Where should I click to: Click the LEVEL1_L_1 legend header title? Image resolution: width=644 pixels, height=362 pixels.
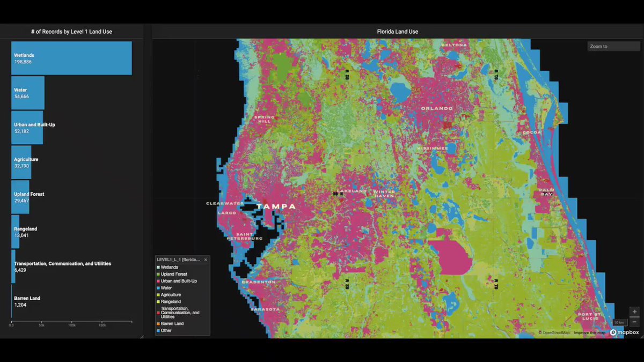click(178, 260)
